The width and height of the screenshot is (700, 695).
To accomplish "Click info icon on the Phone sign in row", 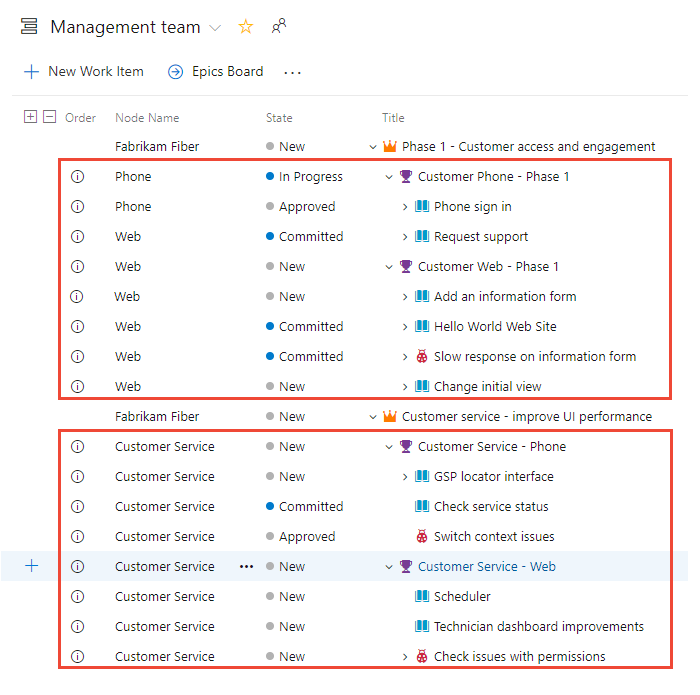I will (x=78, y=207).
